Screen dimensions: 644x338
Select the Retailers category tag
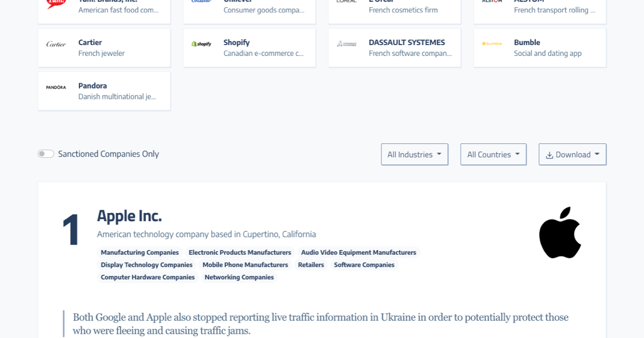(311, 264)
